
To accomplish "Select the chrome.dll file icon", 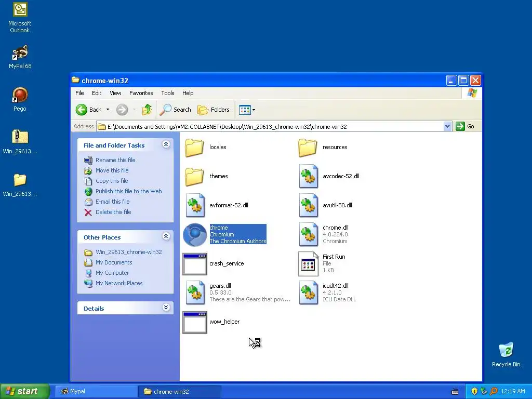I will coord(308,234).
